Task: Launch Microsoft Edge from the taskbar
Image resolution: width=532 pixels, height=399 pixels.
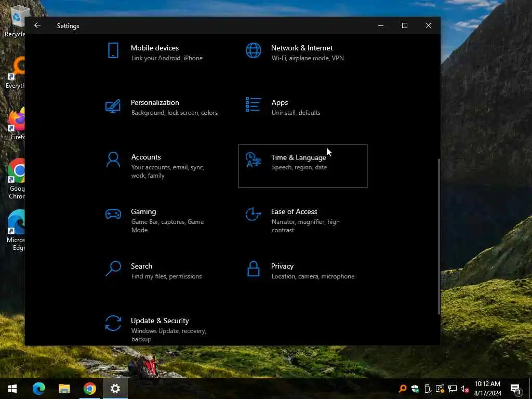Action: (x=38, y=389)
